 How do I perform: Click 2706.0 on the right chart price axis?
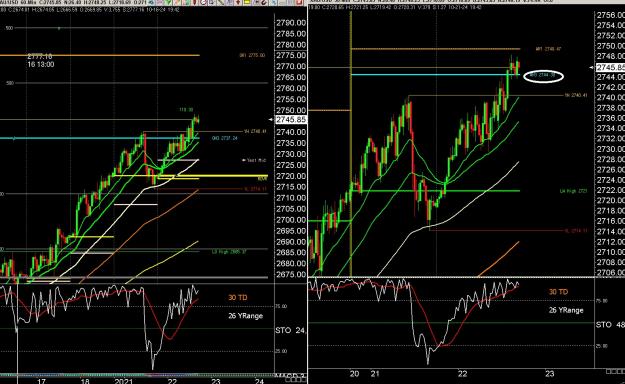pyautogui.click(x=611, y=273)
